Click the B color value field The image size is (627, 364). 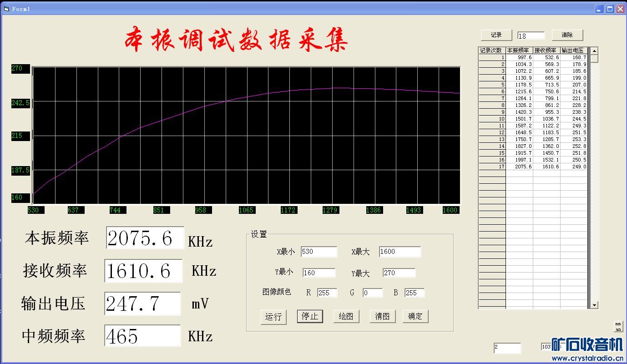point(415,293)
